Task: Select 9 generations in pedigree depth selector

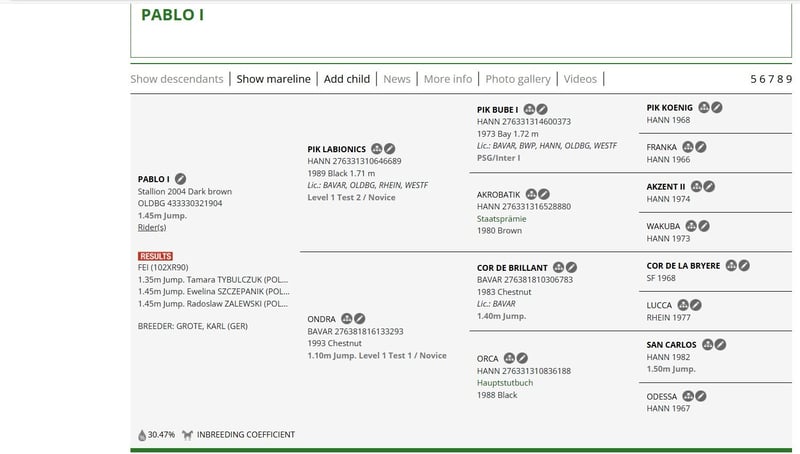Action: (x=789, y=79)
